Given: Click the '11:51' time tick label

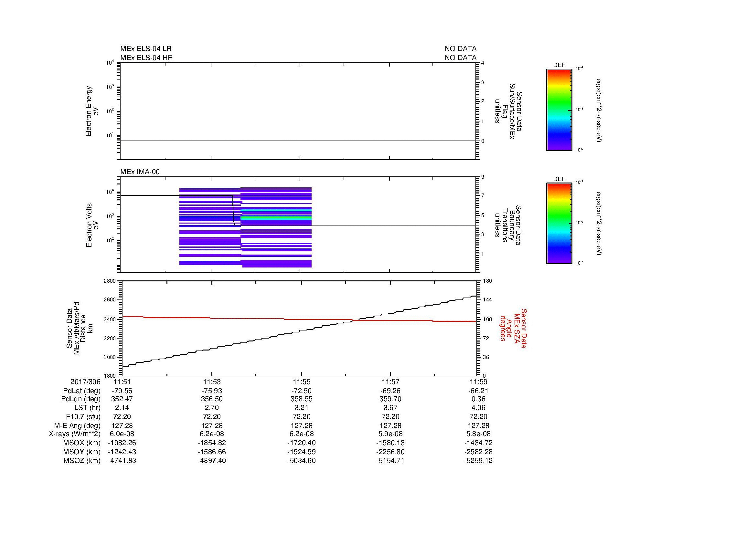Looking at the screenshot, I should pos(122,382).
